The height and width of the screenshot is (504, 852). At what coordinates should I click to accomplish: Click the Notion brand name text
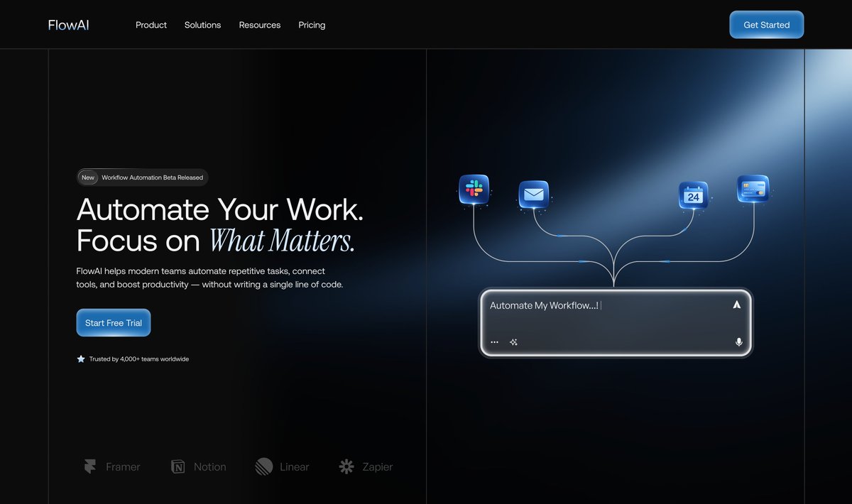coord(210,467)
